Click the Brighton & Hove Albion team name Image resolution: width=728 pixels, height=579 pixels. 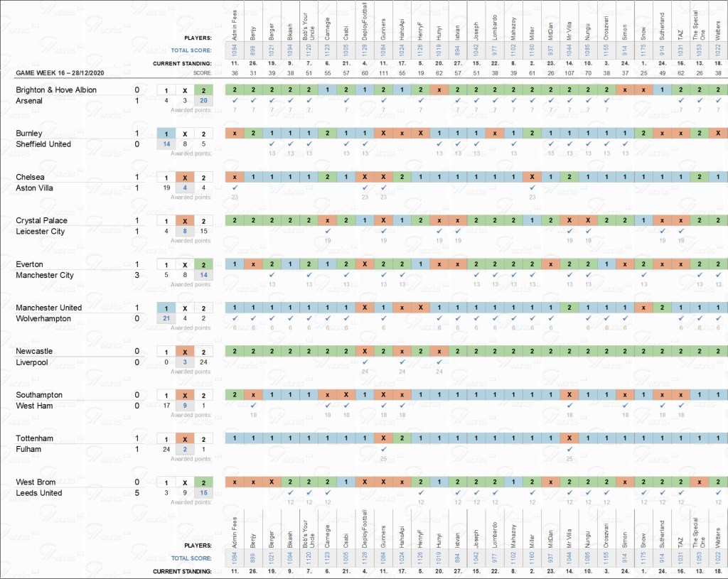[56, 90]
